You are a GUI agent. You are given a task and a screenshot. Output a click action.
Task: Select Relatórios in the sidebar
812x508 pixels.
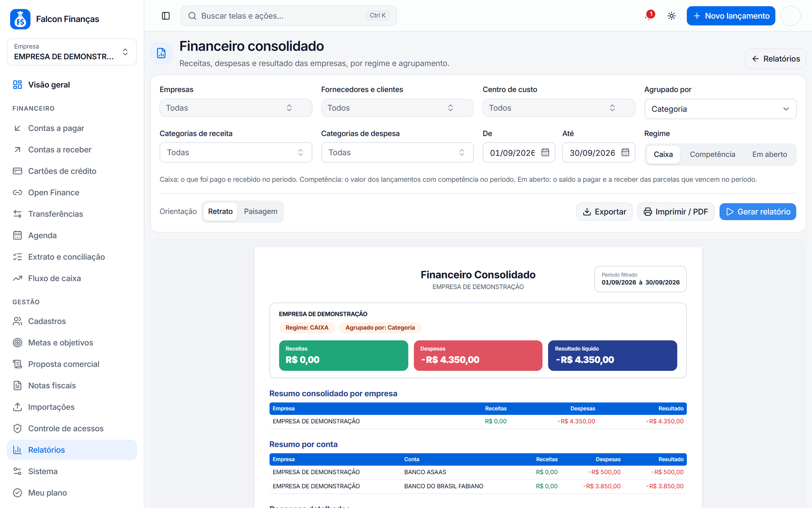tap(72, 450)
